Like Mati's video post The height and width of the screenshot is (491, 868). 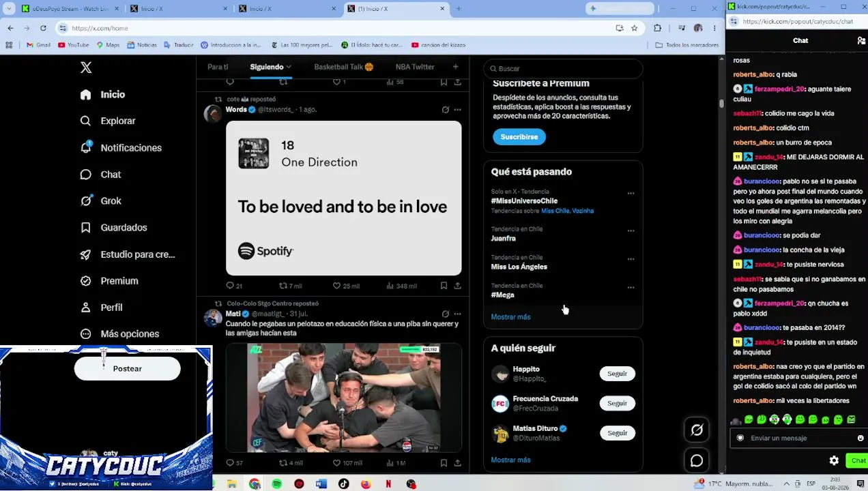click(347, 463)
